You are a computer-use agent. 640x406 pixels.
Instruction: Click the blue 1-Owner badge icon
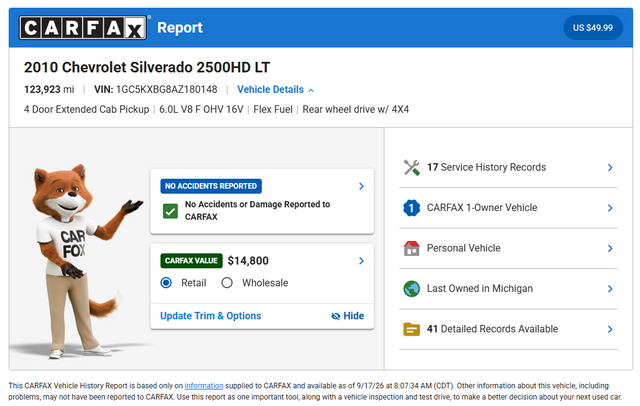[411, 208]
